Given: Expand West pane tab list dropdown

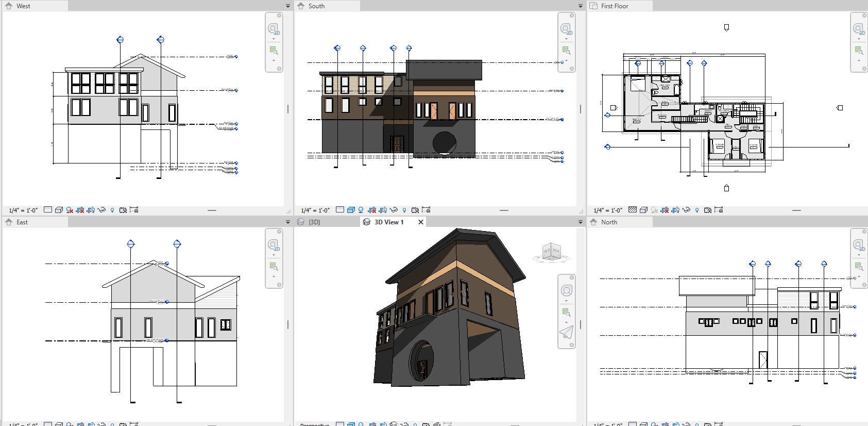Looking at the screenshot, I should (x=288, y=6).
